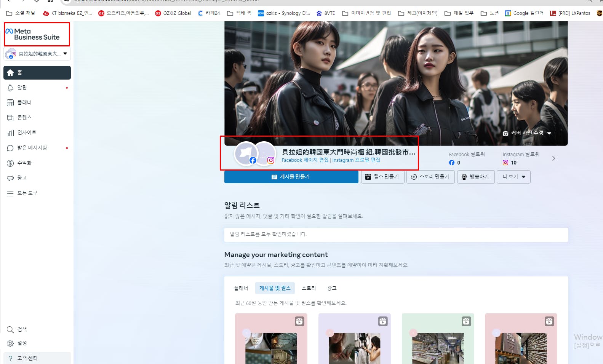The height and width of the screenshot is (364, 603).
Task: Click Facebook 페이지 편집 link
Action: tap(305, 160)
